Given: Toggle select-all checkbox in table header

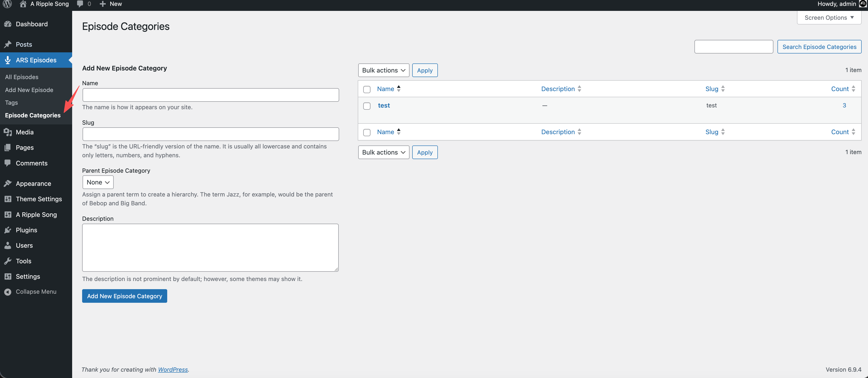Looking at the screenshot, I should tap(367, 89).
